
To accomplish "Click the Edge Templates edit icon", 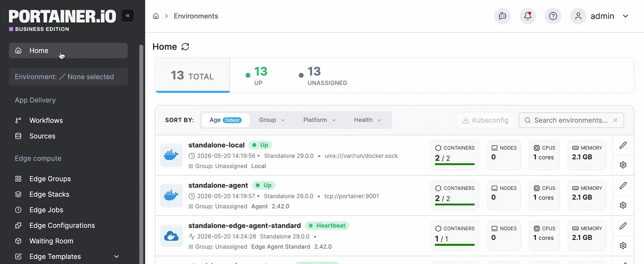I will (x=18, y=256).
